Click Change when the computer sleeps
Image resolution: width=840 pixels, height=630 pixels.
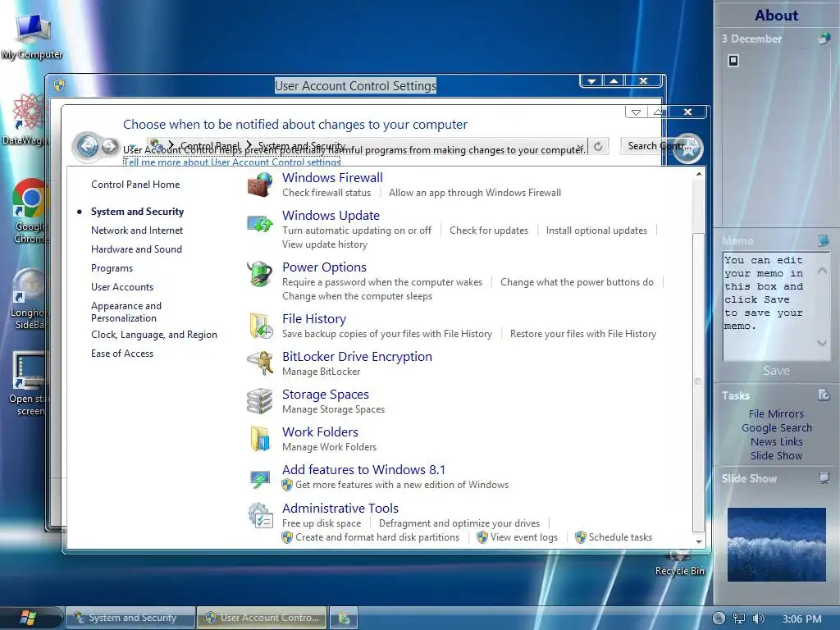357,296
